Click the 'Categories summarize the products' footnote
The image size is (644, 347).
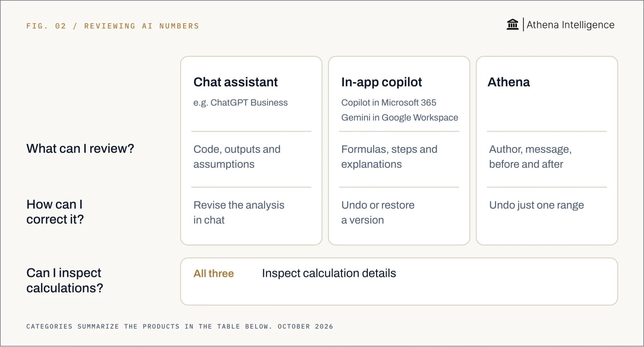(x=180, y=326)
